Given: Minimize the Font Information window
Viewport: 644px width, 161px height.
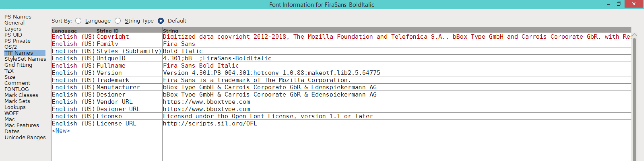Looking at the screenshot, I should pos(608,4).
